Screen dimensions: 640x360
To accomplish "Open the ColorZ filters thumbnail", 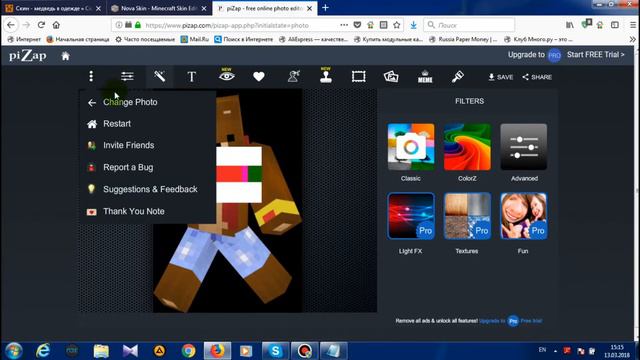I will click(467, 147).
